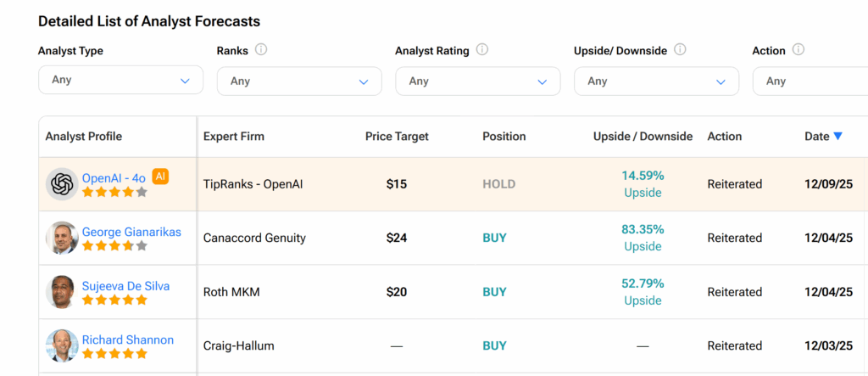
Task: Click the orange AI badge icon
Action: (x=160, y=177)
